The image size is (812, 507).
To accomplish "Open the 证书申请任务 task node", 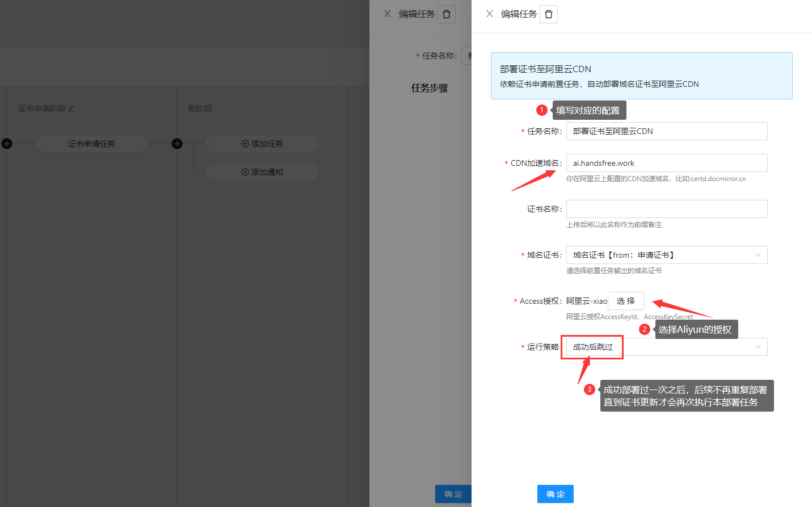I will pos(92,144).
